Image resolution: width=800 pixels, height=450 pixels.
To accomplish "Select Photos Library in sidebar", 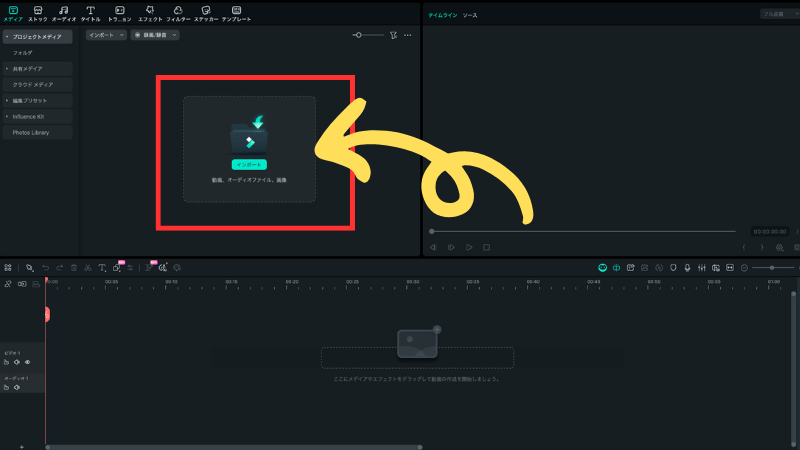I will tap(37, 132).
